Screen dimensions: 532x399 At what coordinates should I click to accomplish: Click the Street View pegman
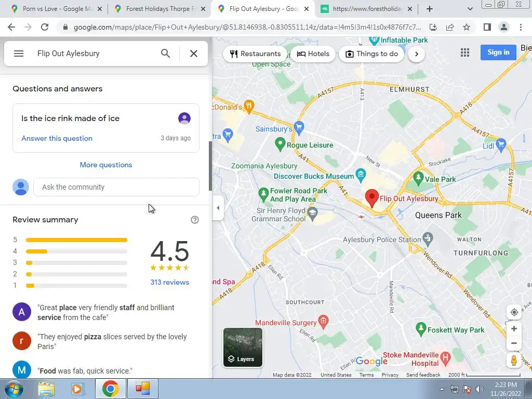pyautogui.click(x=514, y=360)
